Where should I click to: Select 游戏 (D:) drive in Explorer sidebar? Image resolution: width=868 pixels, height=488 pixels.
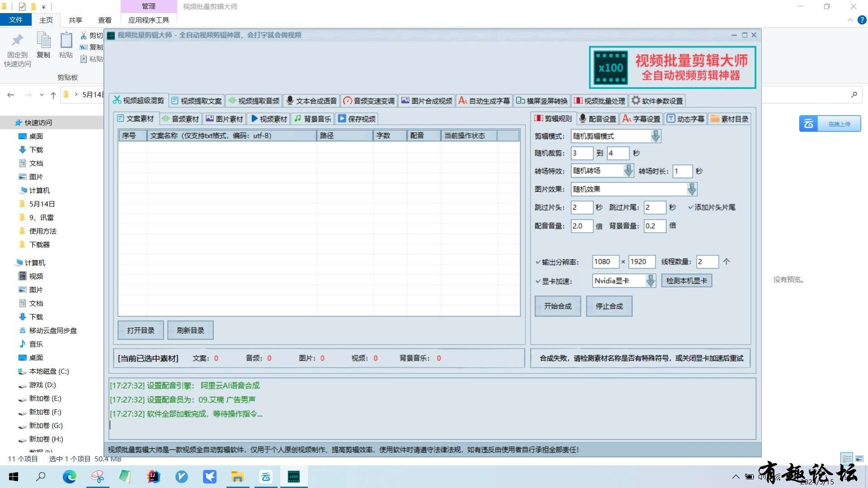click(x=42, y=385)
